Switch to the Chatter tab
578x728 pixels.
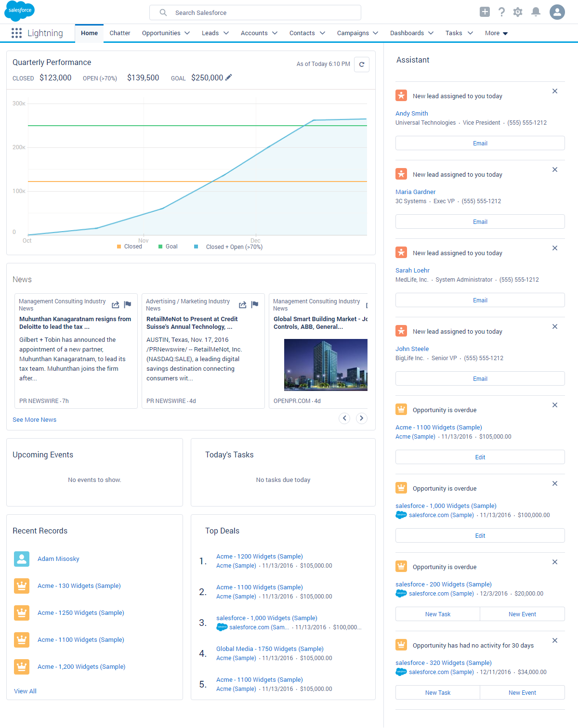pos(119,33)
